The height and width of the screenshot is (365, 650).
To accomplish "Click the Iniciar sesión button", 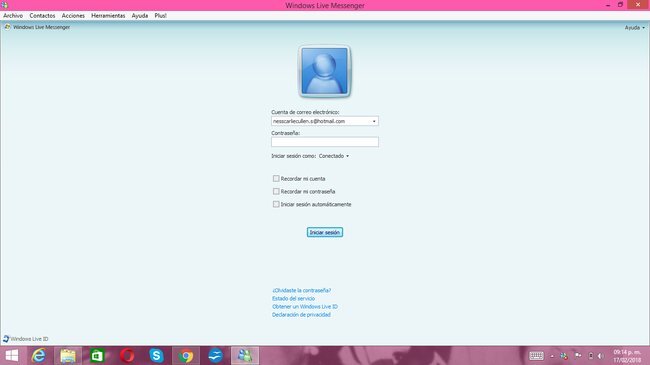I will point(325,232).
